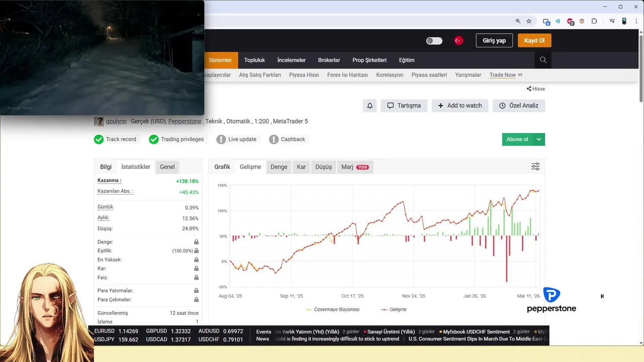Switch to the Bilgi tab

point(106,167)
